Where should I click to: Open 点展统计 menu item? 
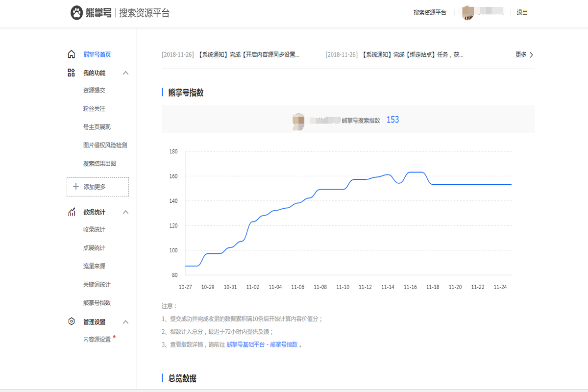pos(94,248)
